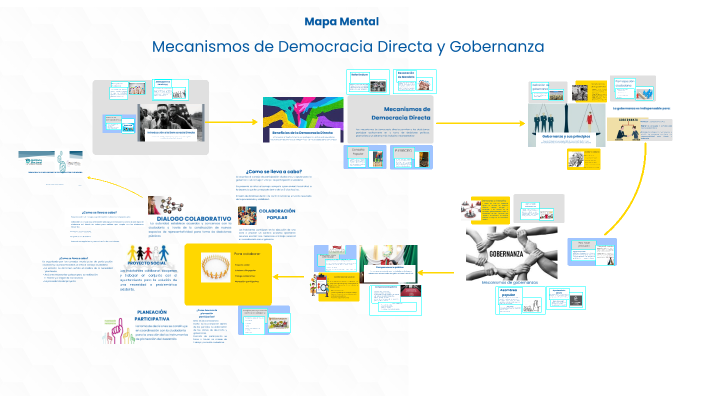Open the blue frame left of the introduction photo
704x396 pixels.
[x=119, y=123]
